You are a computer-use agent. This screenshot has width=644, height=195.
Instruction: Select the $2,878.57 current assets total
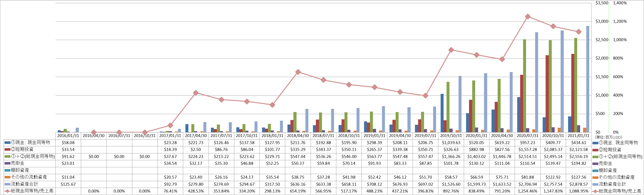click(x=579, y=184)
